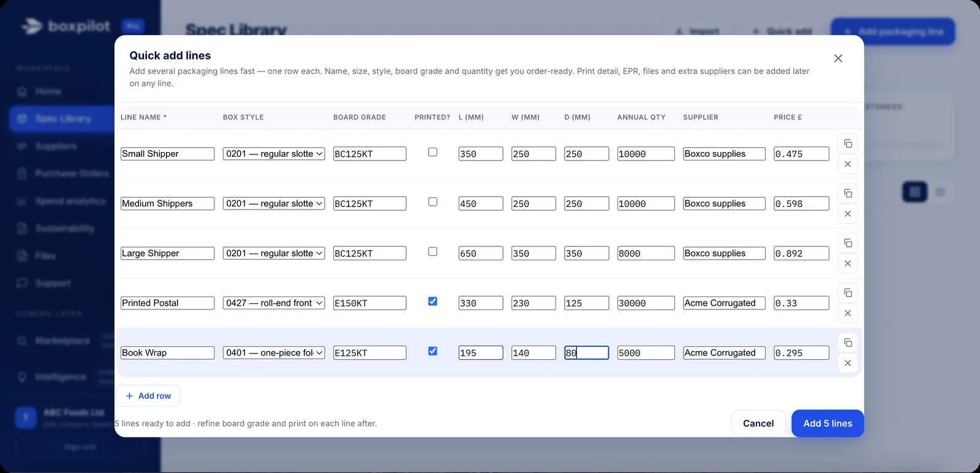Open box style dropdown for Large Shipper
The width and height of the screenshot is (980, 473).
274,253
